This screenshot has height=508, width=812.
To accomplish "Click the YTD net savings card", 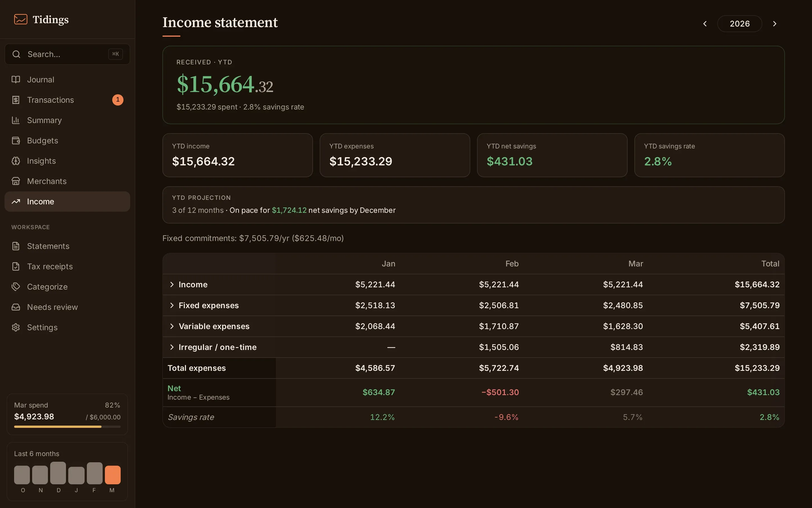I will pyautogui.click(x=552, y=155).
